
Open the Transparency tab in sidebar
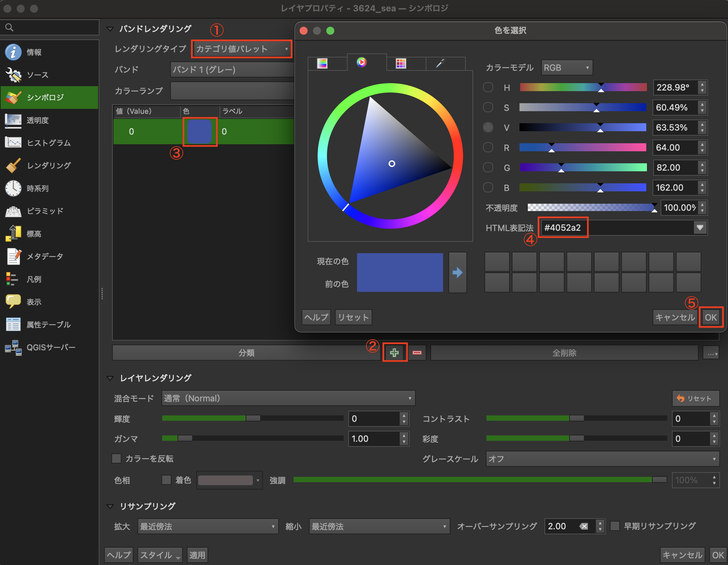38,120
